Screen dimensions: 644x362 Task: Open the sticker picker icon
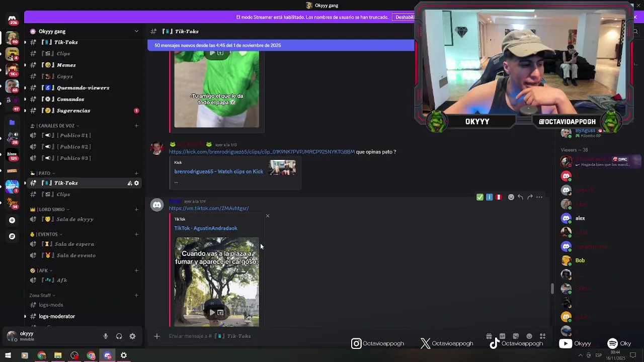516,336
